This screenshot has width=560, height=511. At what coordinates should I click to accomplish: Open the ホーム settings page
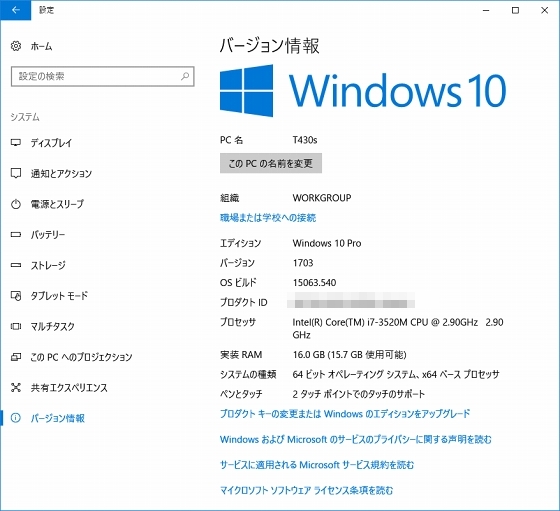(x=41, y=46)
